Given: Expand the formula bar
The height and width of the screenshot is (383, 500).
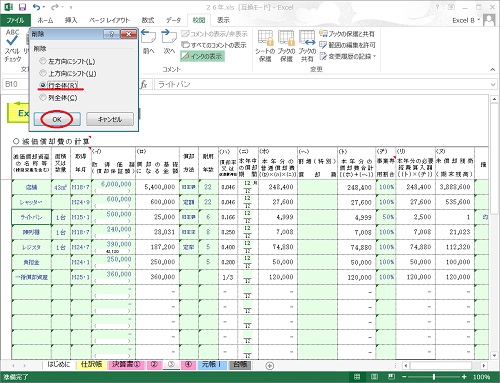Looking at the screenshot, I should coord(493,85).
